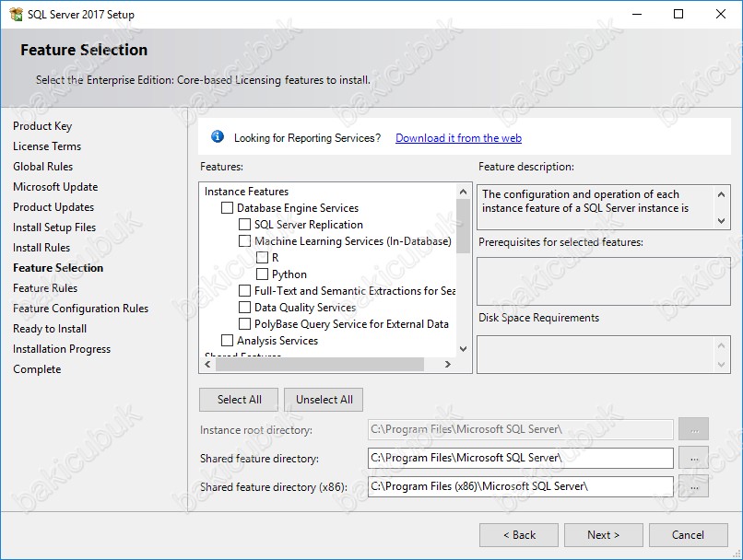Screen dimensions: 743x560
Task: Click the Instance root directory field
Action: point(520,429)
